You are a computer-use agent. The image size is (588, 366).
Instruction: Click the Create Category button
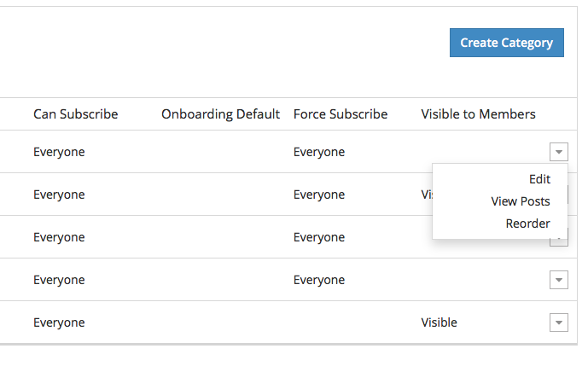click(507, 43)
